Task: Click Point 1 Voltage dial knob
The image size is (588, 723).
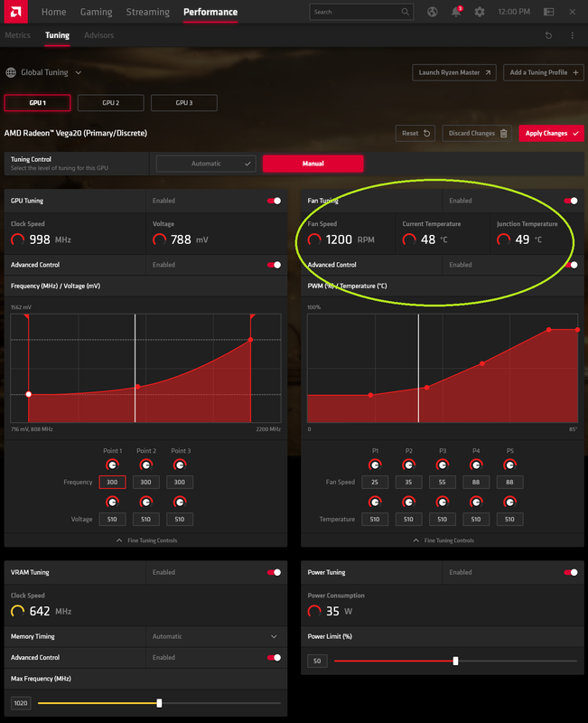Action: (x=112, y=502)
